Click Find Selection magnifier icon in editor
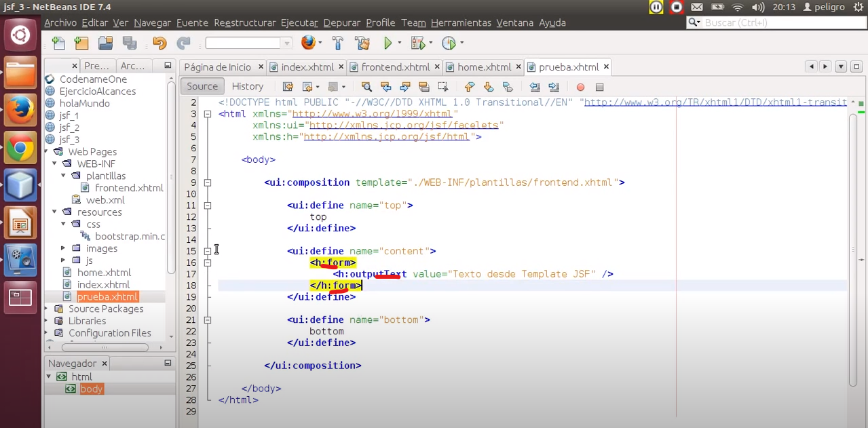The width and height of the screenshot is (868, 428). click(366, 87)
